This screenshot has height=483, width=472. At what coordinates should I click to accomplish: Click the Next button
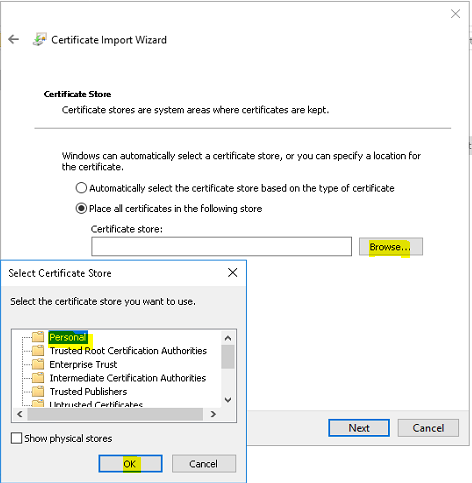point(359,428)
